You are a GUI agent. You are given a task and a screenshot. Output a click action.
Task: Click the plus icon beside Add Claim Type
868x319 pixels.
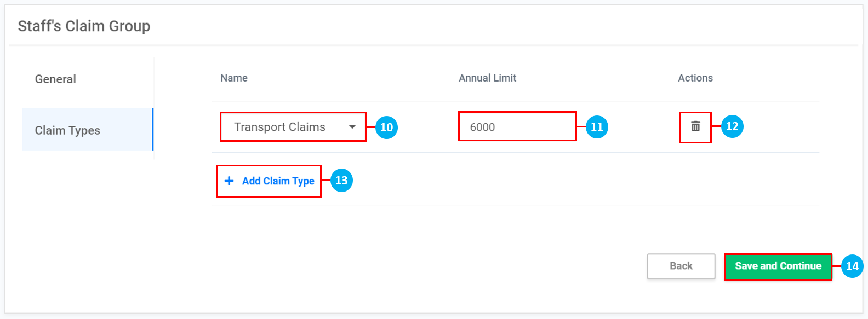click(229, 181)
